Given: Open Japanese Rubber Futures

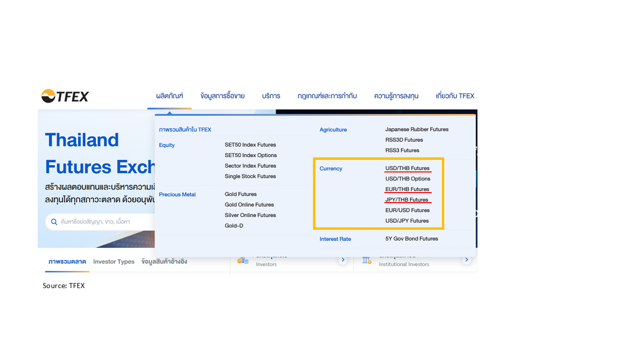Looking at the screenshot, I should (417, 129).
